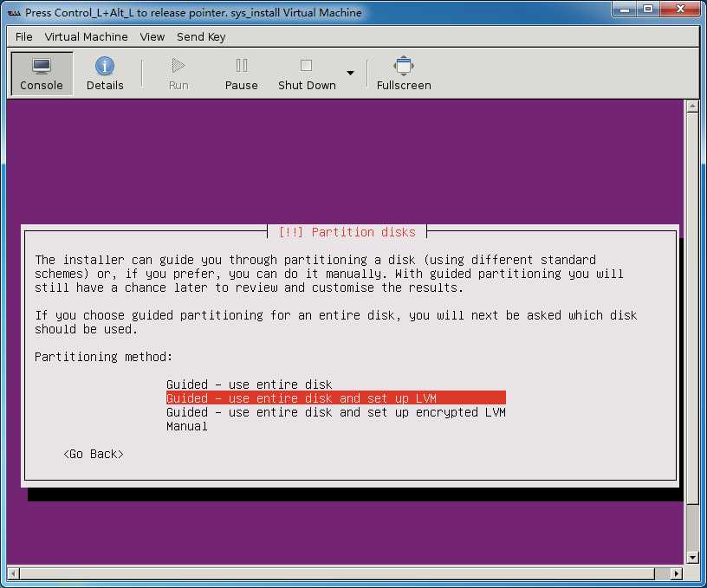This screenshot has width=707, height=588.
Task: Click the <Go Back> button
Action: [94, 454]
